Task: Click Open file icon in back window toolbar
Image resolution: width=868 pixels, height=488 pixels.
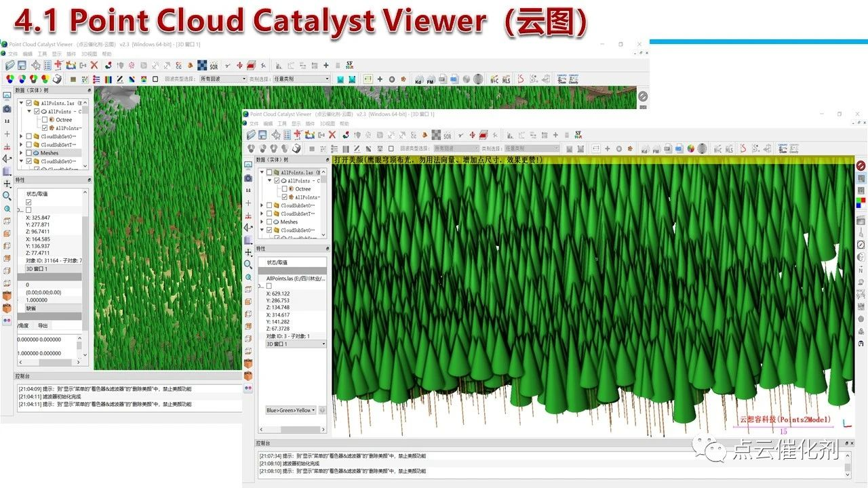Action: (x=10, y=66)
